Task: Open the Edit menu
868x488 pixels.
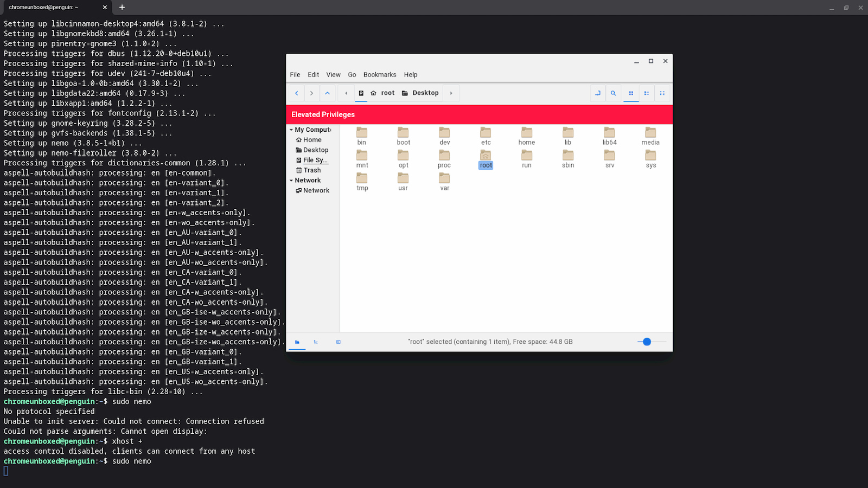Action: point(313,74)
